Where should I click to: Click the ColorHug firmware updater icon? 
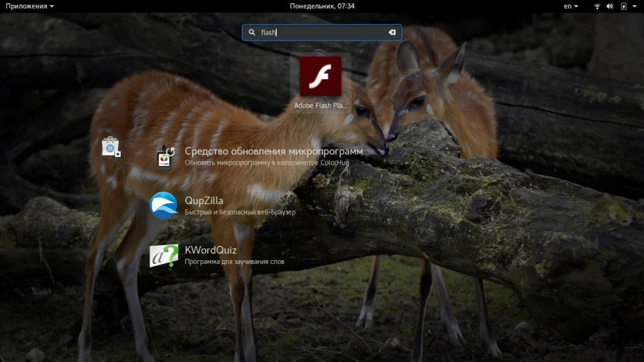point(165,156)
